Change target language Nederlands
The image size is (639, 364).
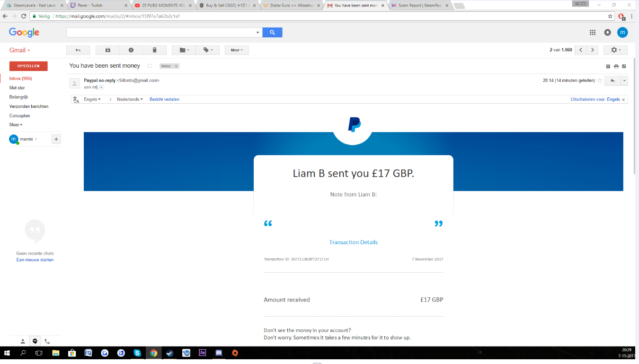tap(130, 99)
